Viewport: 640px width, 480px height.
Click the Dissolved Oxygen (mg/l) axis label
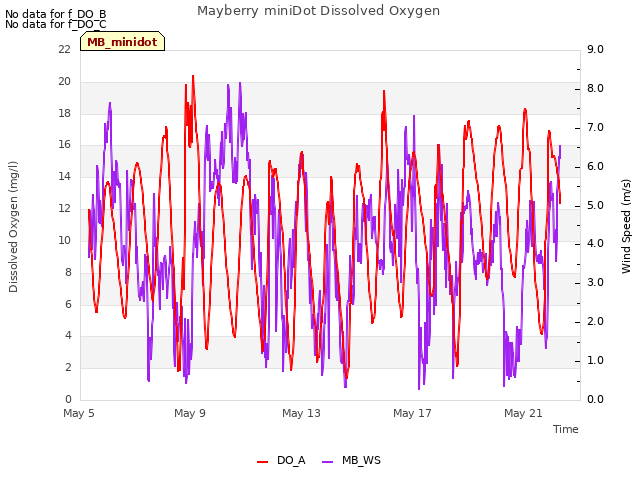click(x=13, y=227)
